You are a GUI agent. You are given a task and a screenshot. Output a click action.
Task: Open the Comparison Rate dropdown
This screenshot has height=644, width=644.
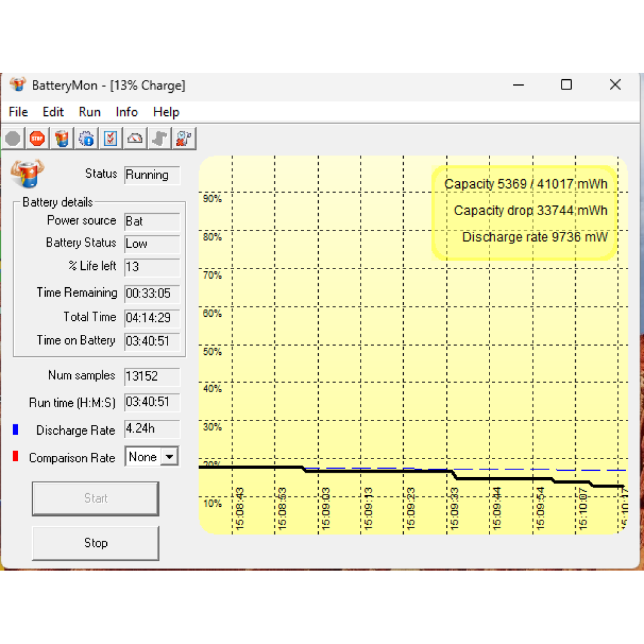coord(169,457)
